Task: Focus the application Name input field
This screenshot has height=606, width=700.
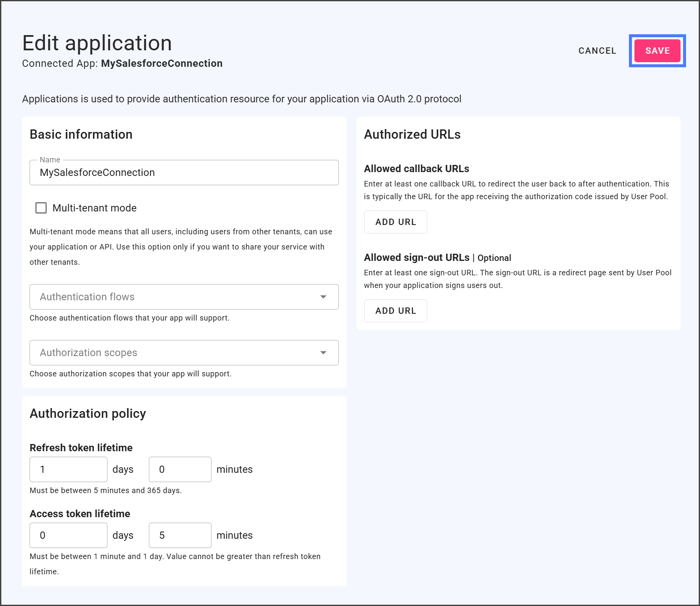Action: click(x=184, y=173)
